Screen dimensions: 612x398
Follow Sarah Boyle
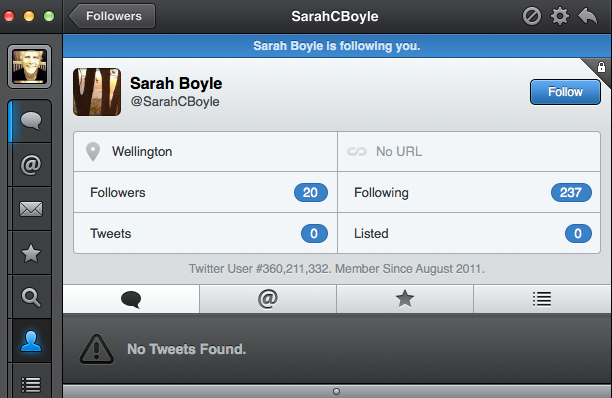point(565,92)
